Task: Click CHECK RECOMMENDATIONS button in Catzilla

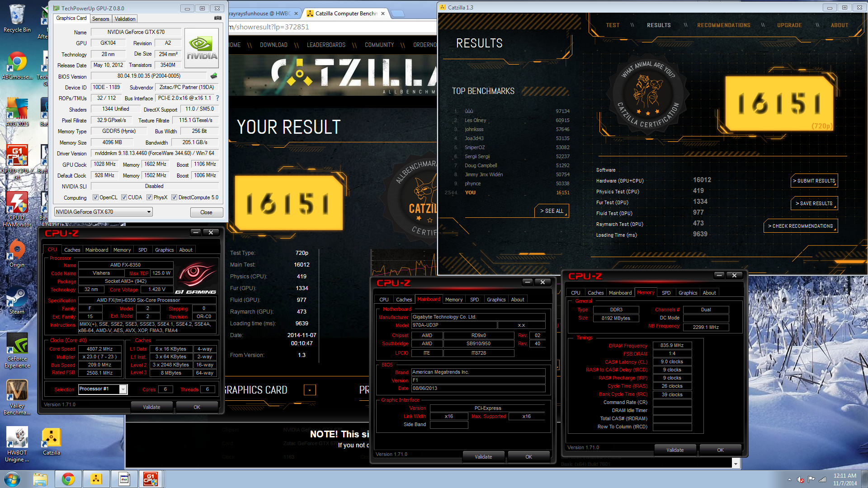Action: pos(801,226)
